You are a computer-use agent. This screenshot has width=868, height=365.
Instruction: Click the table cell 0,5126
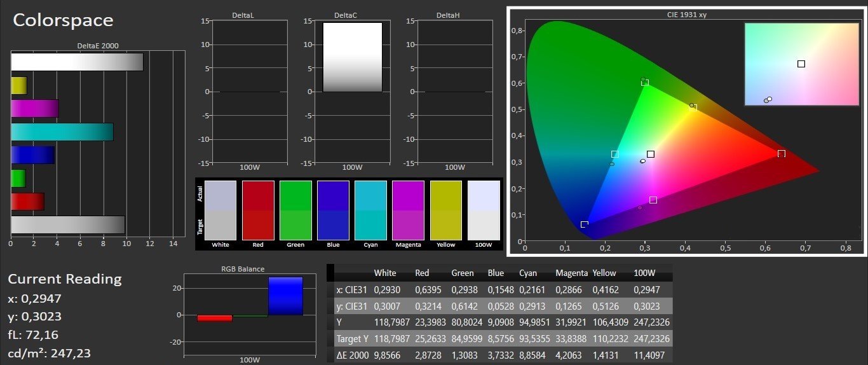606,306
